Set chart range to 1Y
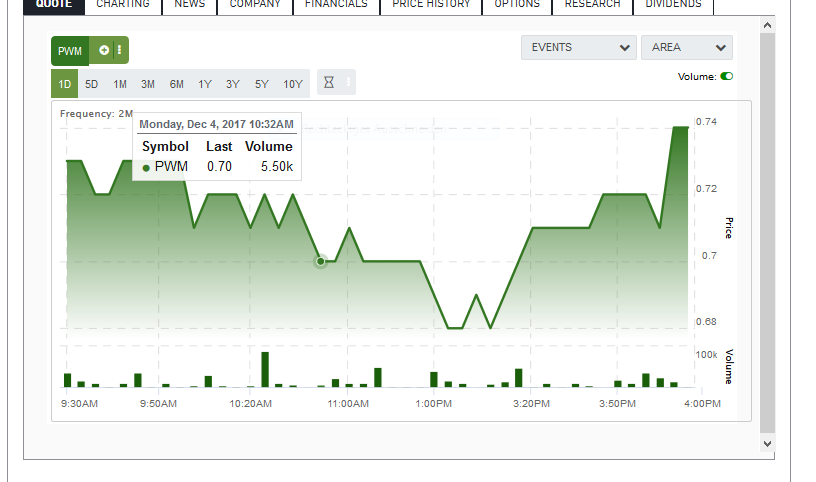Image resolution: width=816 pixels, height=482 pixels. (205, 84)
